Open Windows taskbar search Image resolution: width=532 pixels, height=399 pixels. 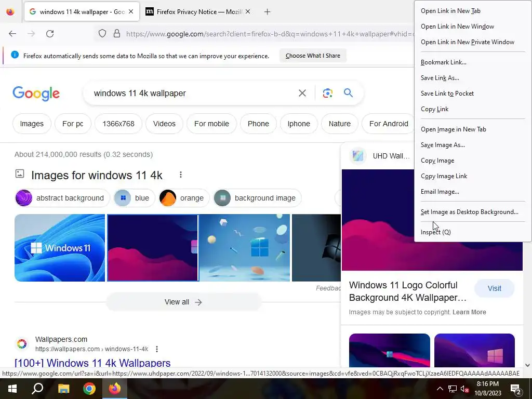click(37, 389)
